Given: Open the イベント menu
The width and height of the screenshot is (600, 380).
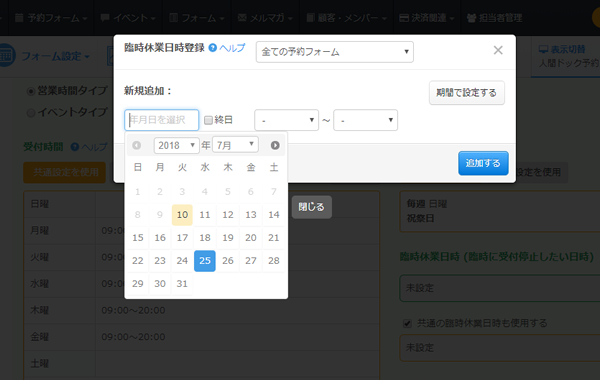Looking at the screenshot, I should 128,18.
